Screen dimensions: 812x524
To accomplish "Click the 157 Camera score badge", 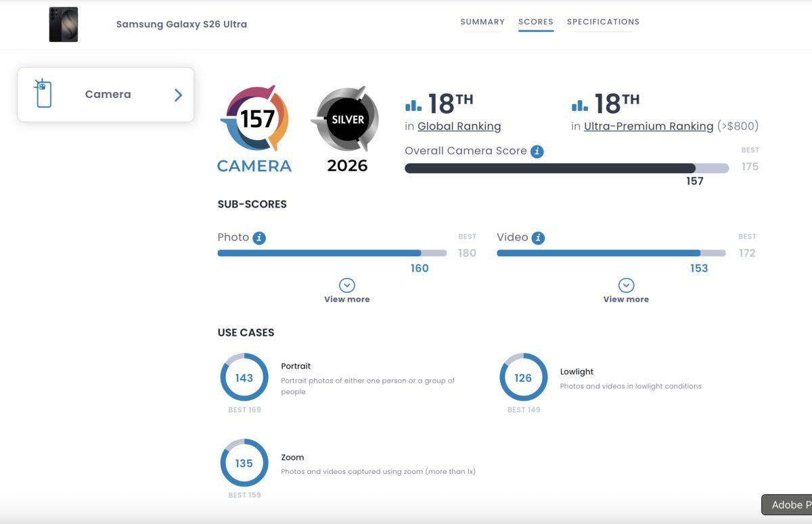I will (254, 120).
